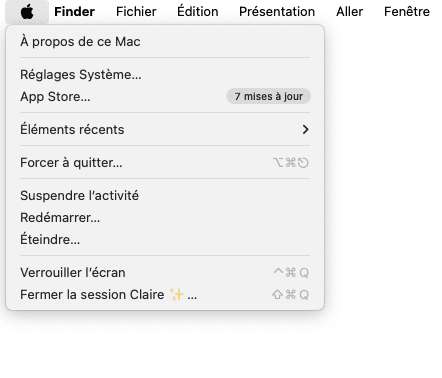Open the Finder menu
The height and width of the screenshot is (378, 442).
click(x=74, y=12)
